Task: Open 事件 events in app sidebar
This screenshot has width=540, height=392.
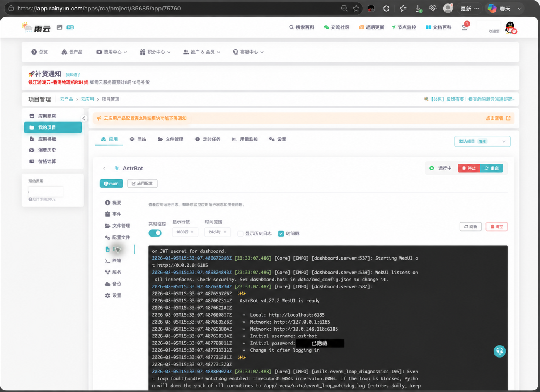Action: [113, 214]
